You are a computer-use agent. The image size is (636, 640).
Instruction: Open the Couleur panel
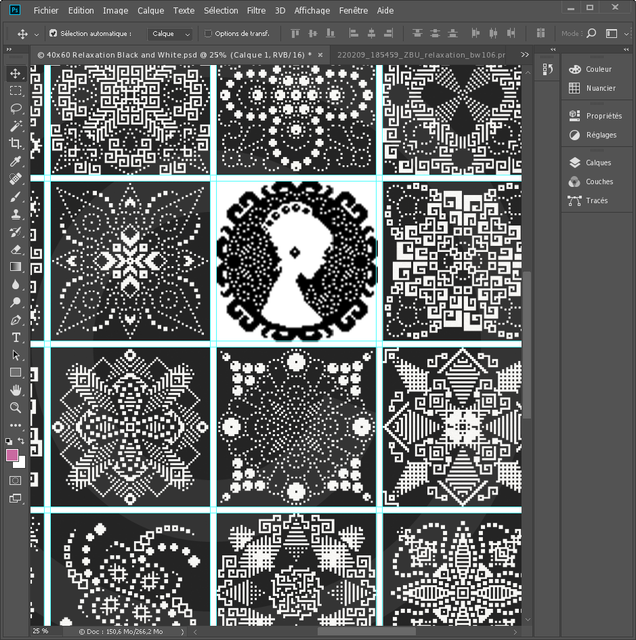pos(591,69)
